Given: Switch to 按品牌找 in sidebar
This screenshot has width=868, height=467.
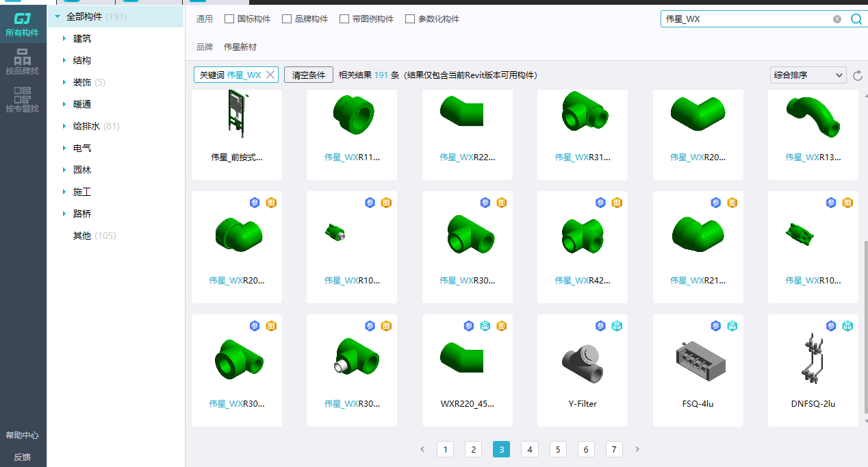Looking at the screenshot, I should click(x=23, y=62).
